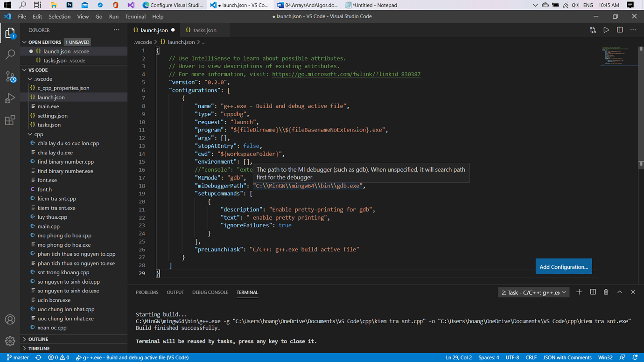Toggle the editor layout split
644x362 pixels.
[620, 29]
